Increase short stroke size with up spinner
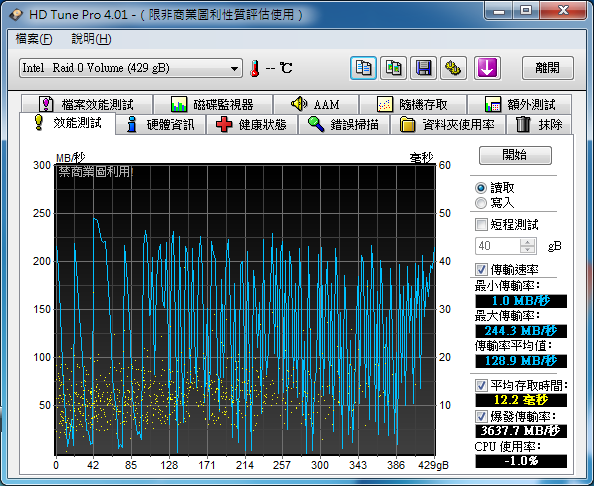The image size is (594, 486). [527, 242]
